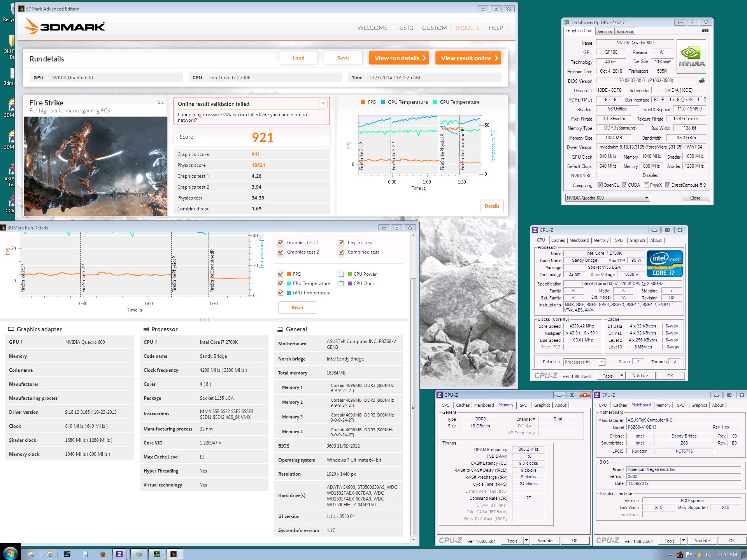
Task: Click the help question mark in validation failed box
Action: point(323,104)
